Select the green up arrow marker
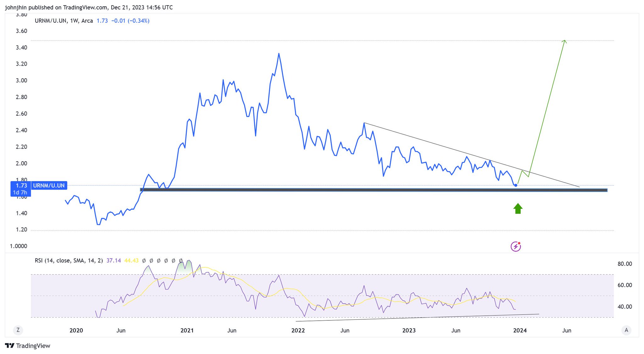 [518, 209]
